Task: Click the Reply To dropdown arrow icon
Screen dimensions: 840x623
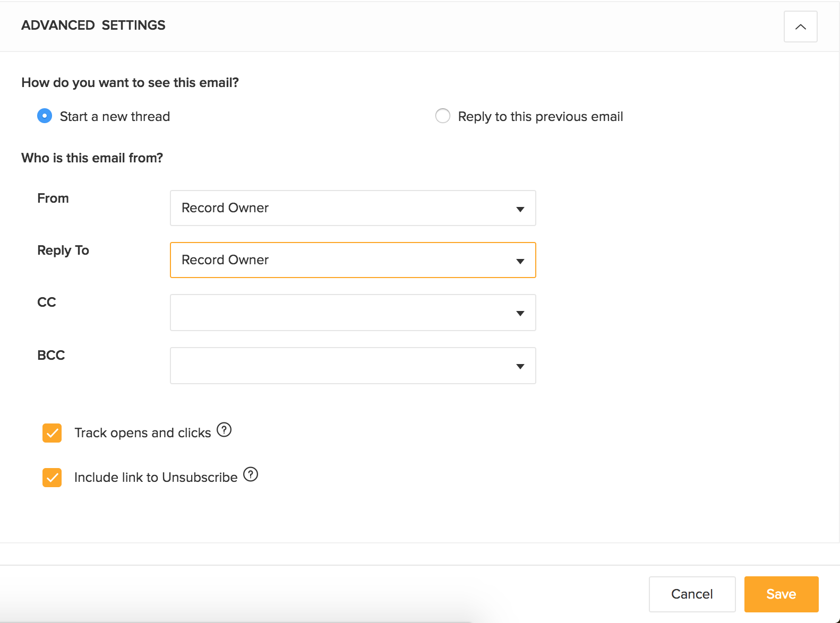Action: click(520, 261)
